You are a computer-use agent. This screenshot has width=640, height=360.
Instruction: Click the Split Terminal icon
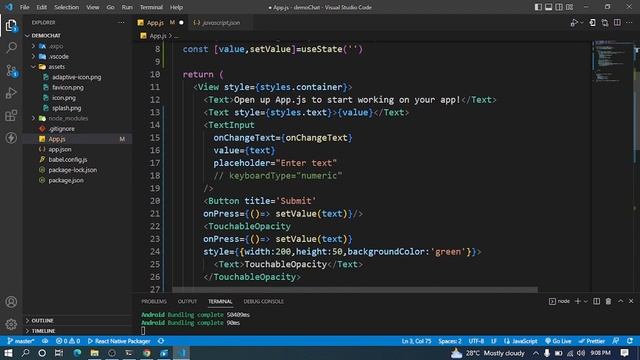click(596, 301)
